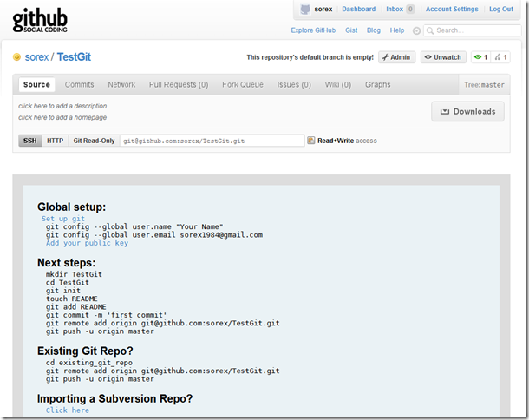Open the 'Add your public key' link
This screenshot has height=420, width=529.
(x=87, y=243)
